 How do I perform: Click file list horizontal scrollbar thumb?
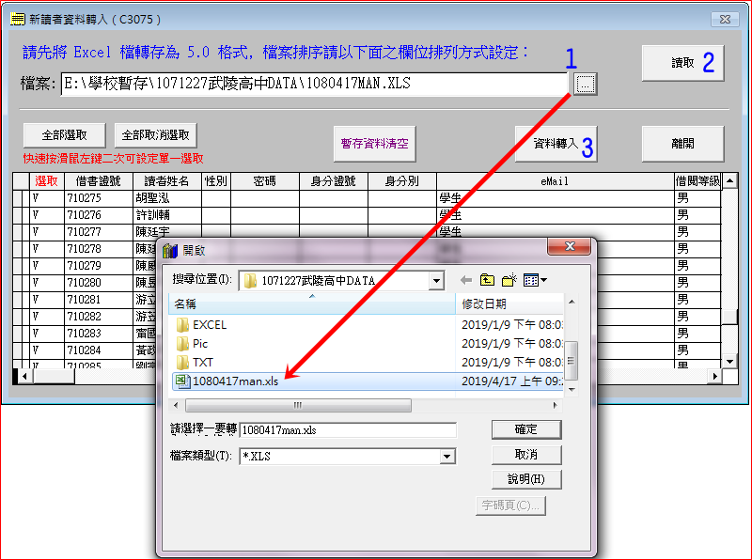click(x=298, y=406)
